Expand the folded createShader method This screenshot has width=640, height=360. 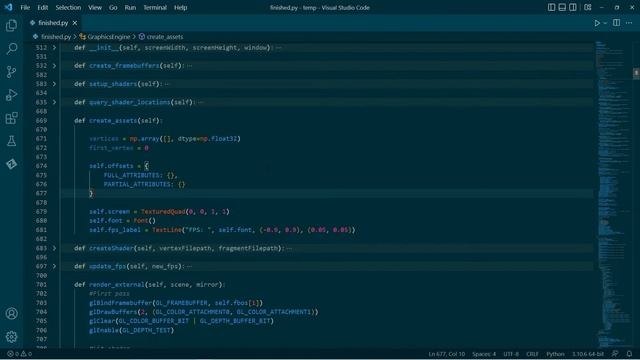[x=54, y=248]
